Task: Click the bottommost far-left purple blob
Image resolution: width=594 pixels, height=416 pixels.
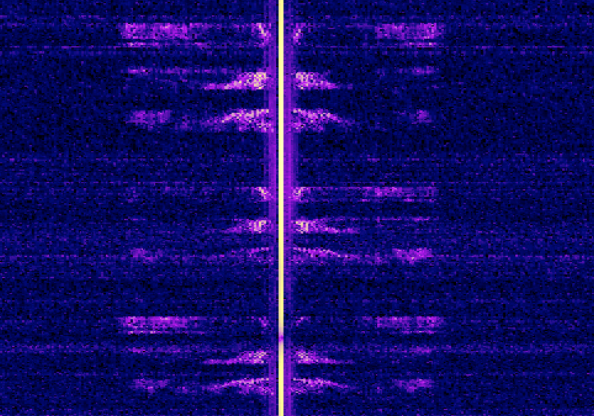Action: (x=152, y=385)
